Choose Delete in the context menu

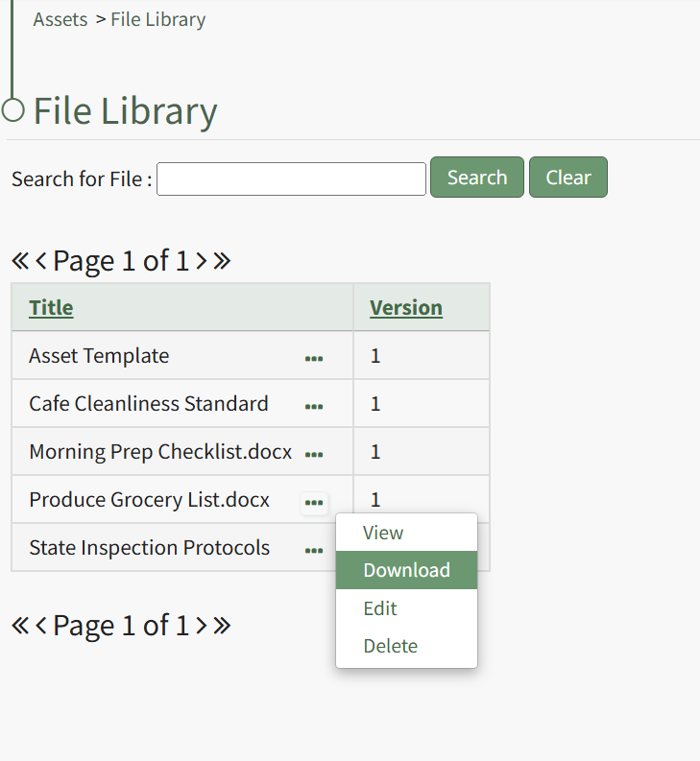pos(390,646)
